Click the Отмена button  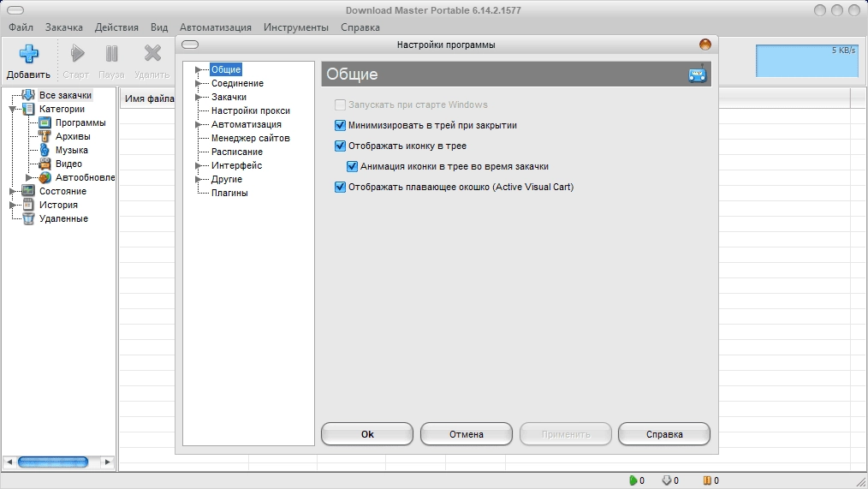[467, 434]
